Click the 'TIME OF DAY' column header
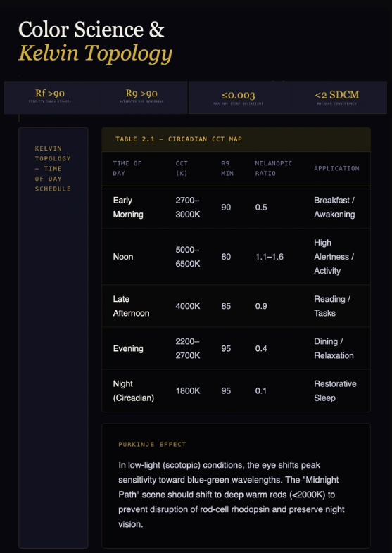The width and height of the screenshot is (392, 553). [127, 168]
